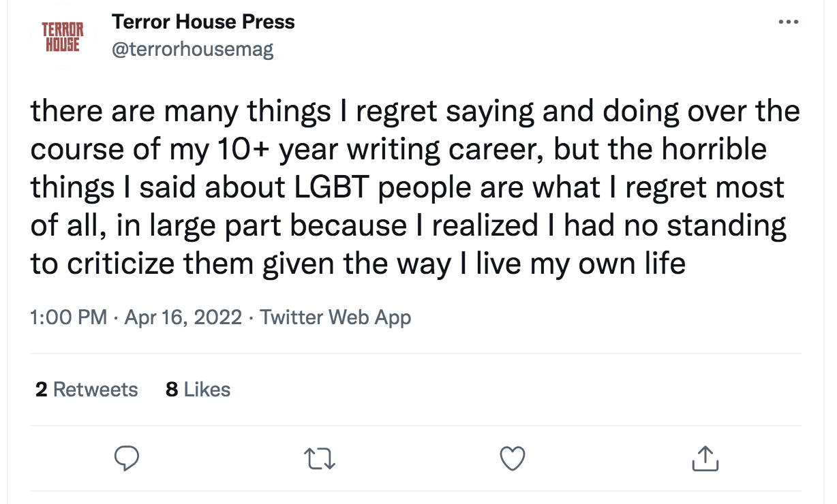The image size is (837, 504).
Task: Click the word LGBT in the tweet
Action: coord(333,189)
